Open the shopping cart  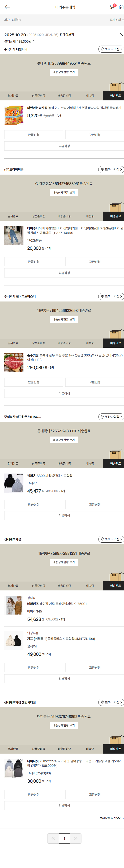[x=112, y=7]
